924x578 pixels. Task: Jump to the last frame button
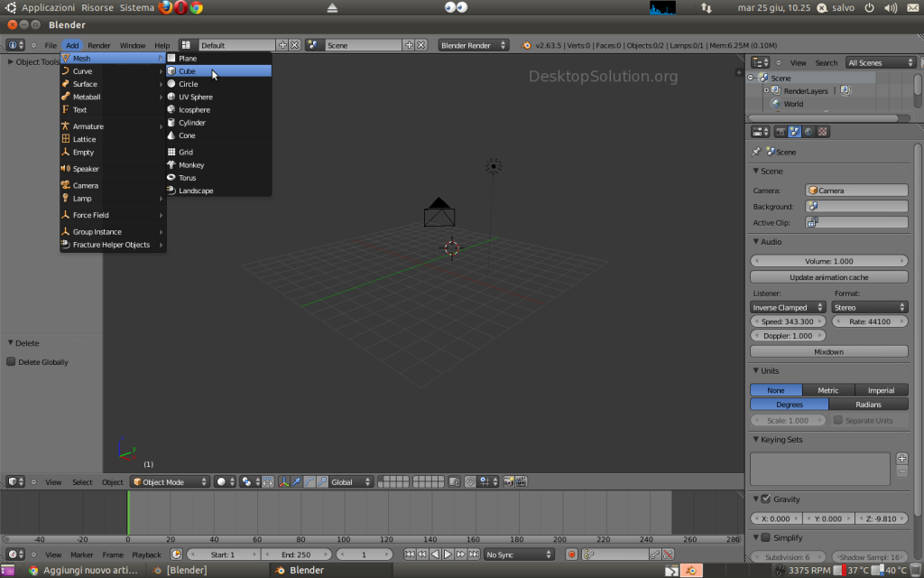(x=475, y=555)
